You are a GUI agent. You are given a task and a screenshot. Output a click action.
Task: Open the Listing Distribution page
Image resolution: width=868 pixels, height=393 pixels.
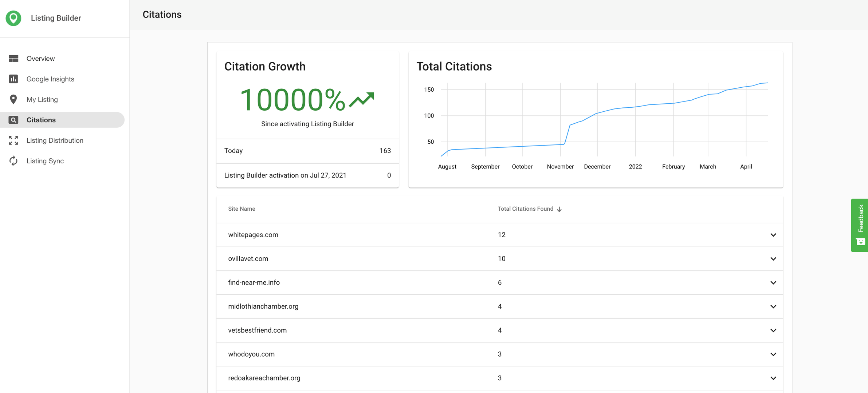point(62,140)
